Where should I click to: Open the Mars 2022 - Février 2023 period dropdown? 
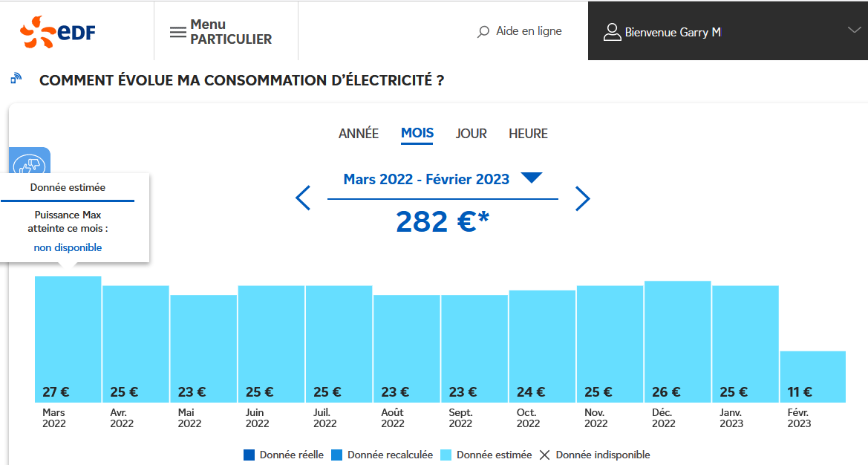coord(532,178)
